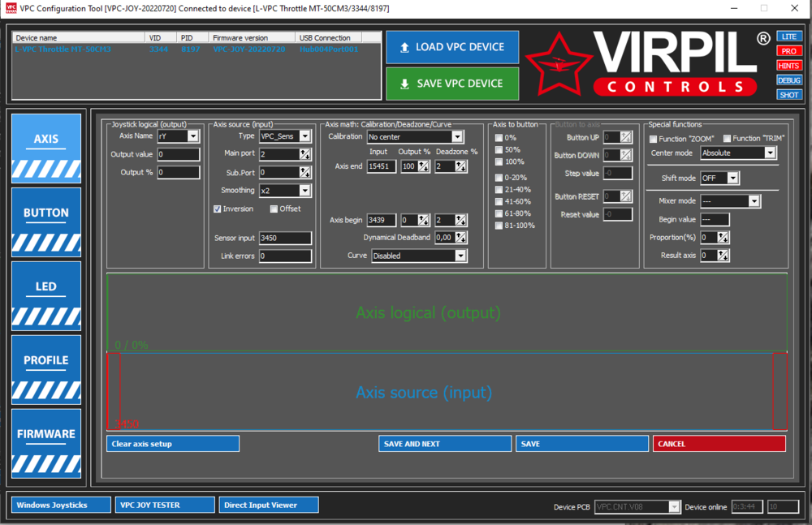Switch to the LED tab
The image size is (812, 525).
click(46, 296)
